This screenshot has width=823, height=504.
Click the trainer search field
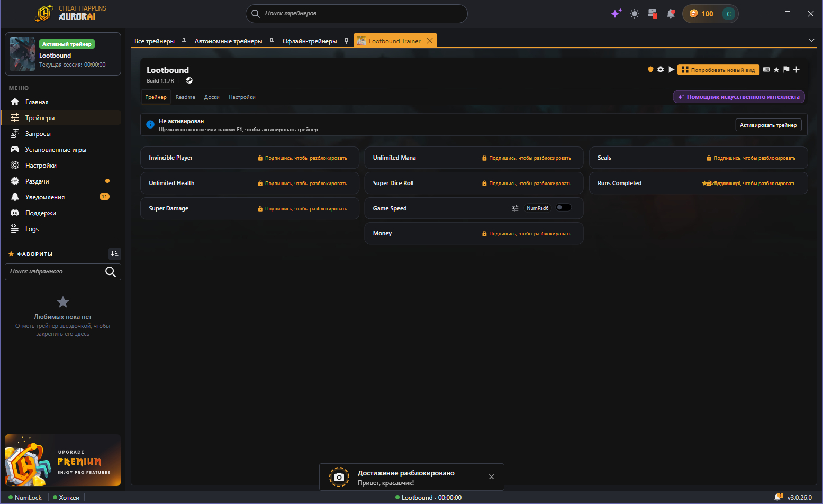[357, 14]
